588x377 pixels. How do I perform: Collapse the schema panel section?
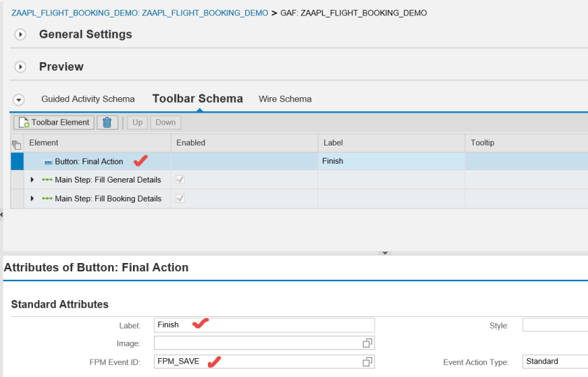(19, 100)
